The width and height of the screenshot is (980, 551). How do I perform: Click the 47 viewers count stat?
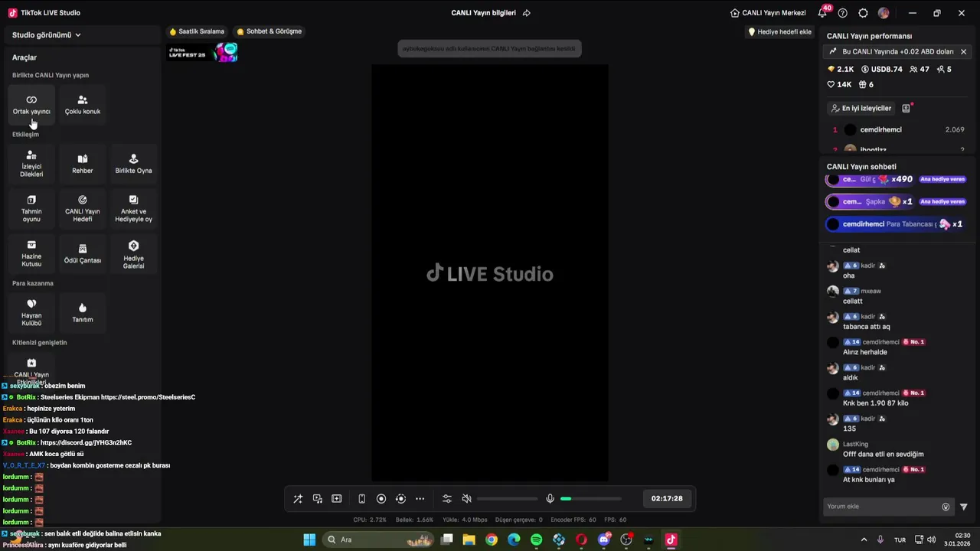tap(919, 70)
